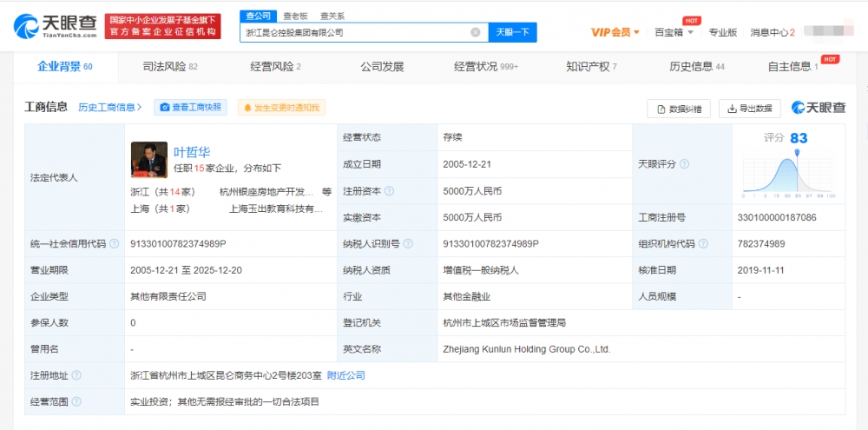Screen dimensions: 868x430
Task: Click the English name Zhejiang Kunlun Holding Group
Action: coord(527,350)
